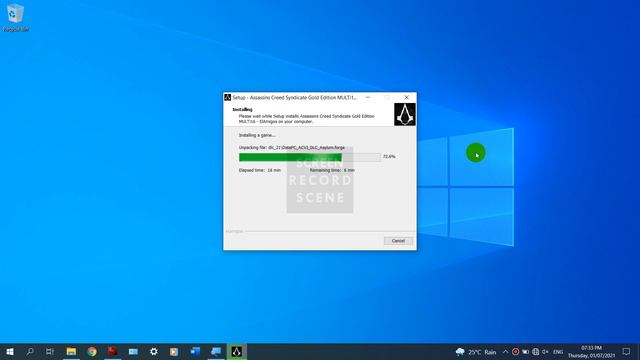640x360 pixels.
Task: Open the network globe tray icon
Action: point(536,352)
